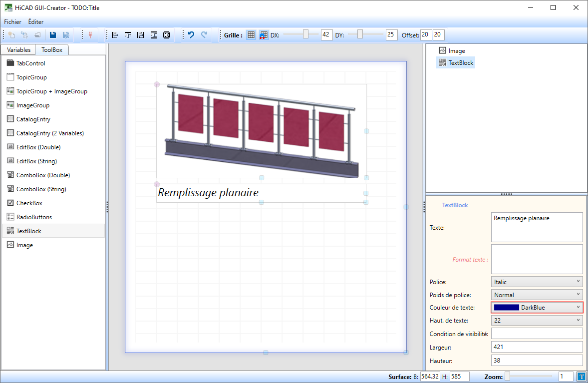Click the blue T icon in status bar

click(581, 377)
